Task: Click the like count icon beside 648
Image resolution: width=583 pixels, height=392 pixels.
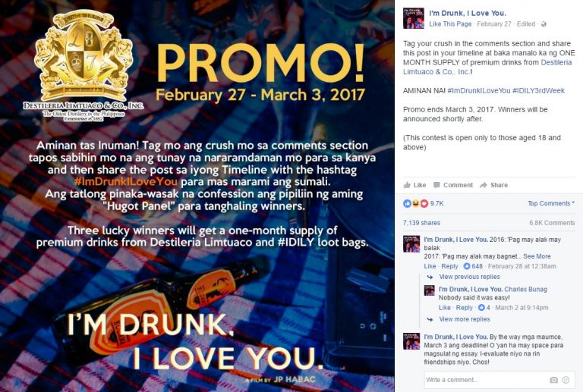Action: 467,266
